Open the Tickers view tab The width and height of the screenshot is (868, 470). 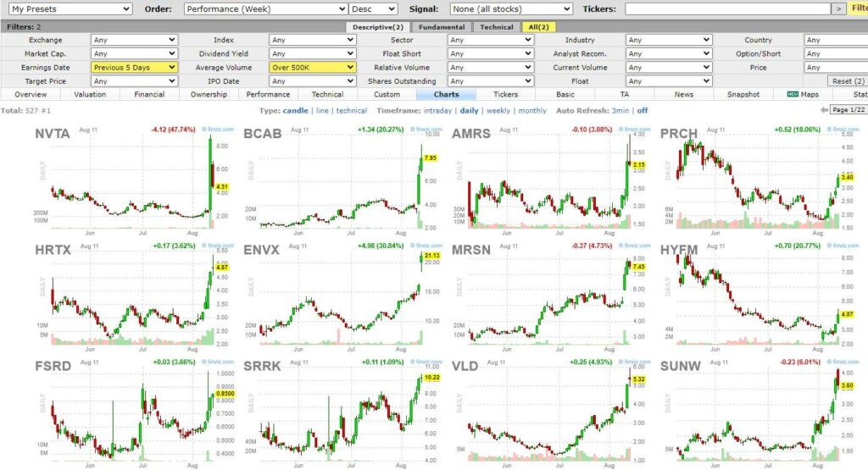505,95
